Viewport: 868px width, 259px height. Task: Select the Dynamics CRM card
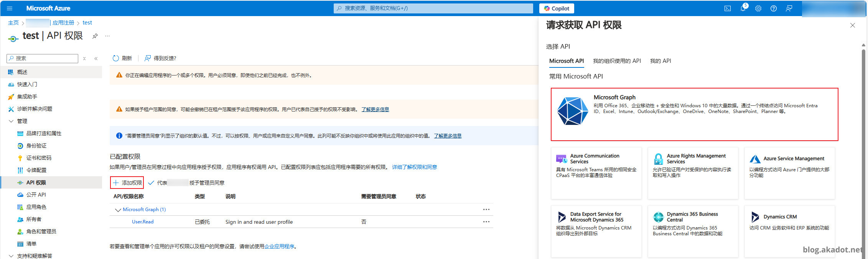[790, 231]
